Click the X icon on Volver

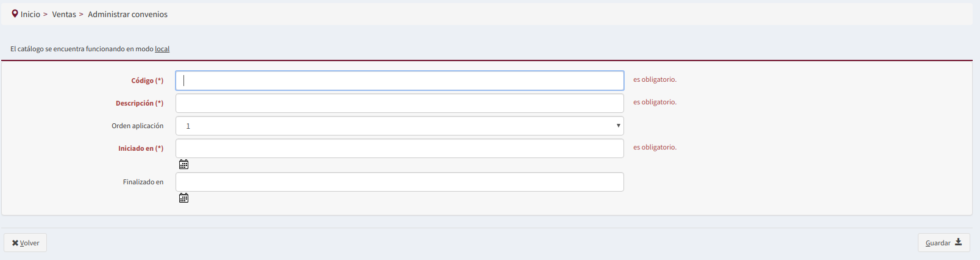(x=15, y=243)
